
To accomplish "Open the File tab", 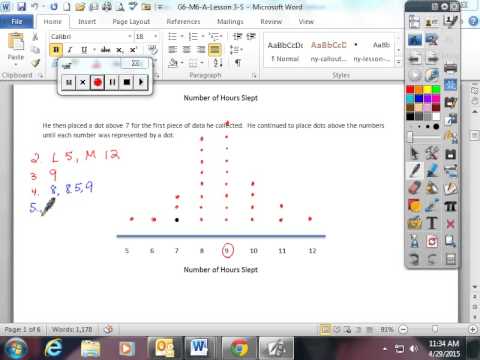I will (x=17, y=22).
